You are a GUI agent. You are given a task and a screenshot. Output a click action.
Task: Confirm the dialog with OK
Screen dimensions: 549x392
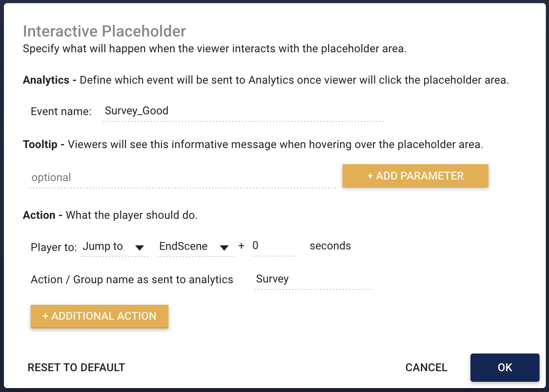505,368
